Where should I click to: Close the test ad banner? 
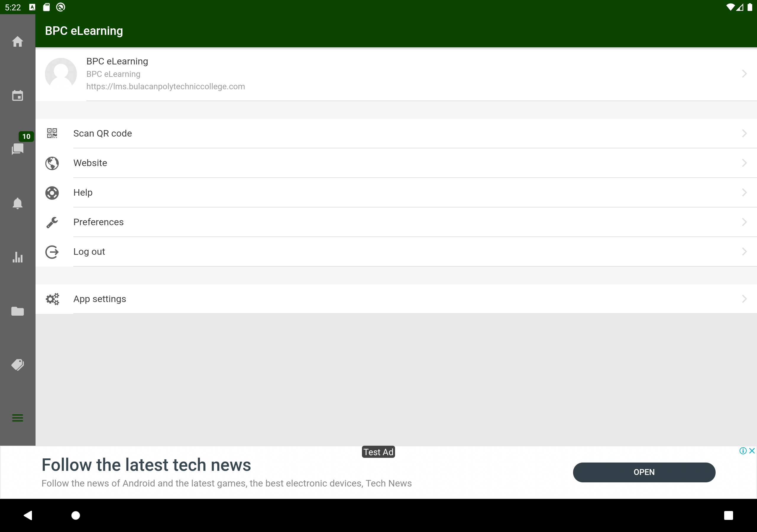(x=752, y=451)
